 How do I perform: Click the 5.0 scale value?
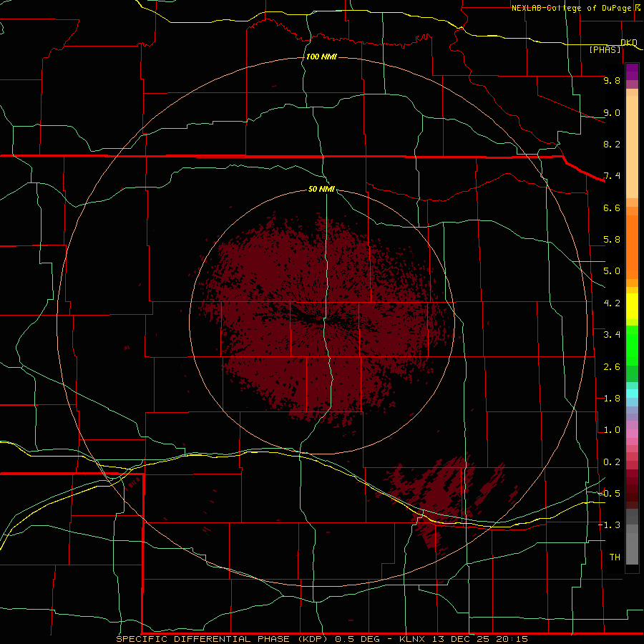click(612, 271)
